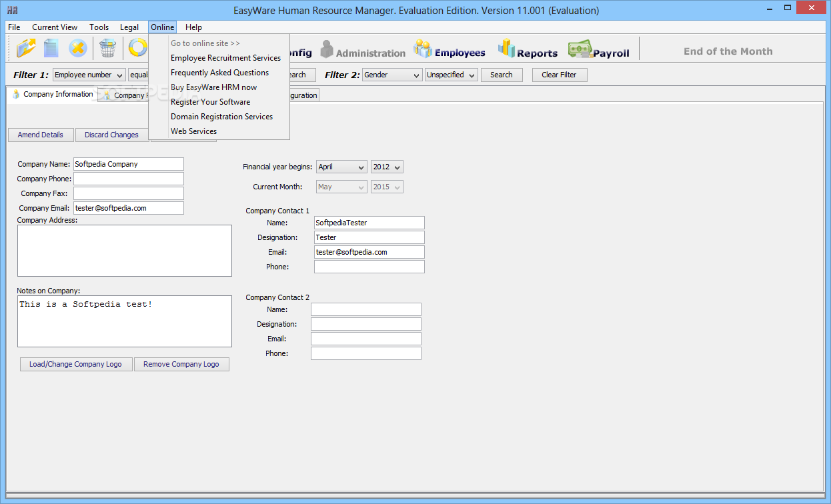This screenshot has height=504, width=831.
Task: Click Company Contact 2 Designation field
Action: pyautogui.click(x=366, y=324)
